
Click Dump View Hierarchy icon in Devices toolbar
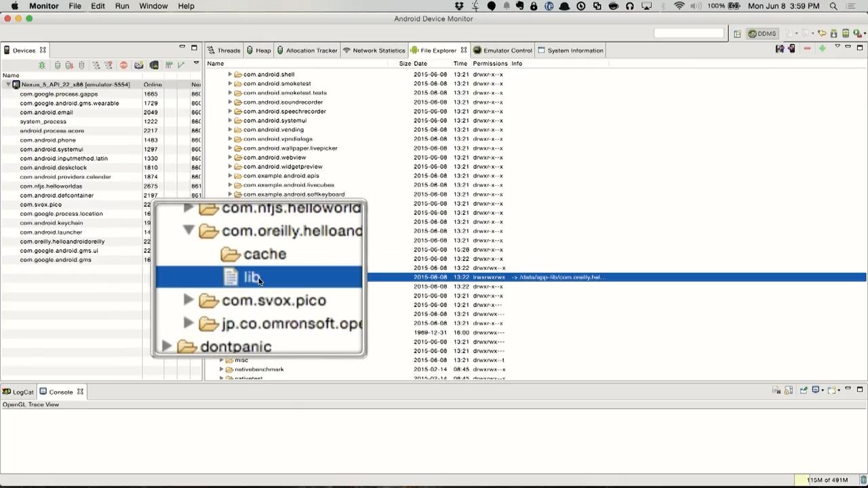point(154,65)
